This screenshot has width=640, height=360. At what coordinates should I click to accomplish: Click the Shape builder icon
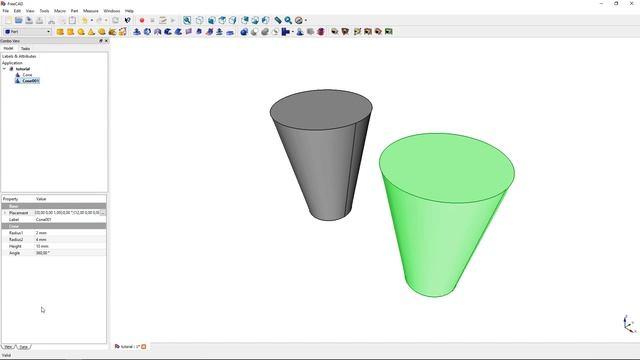pos(122,31)
